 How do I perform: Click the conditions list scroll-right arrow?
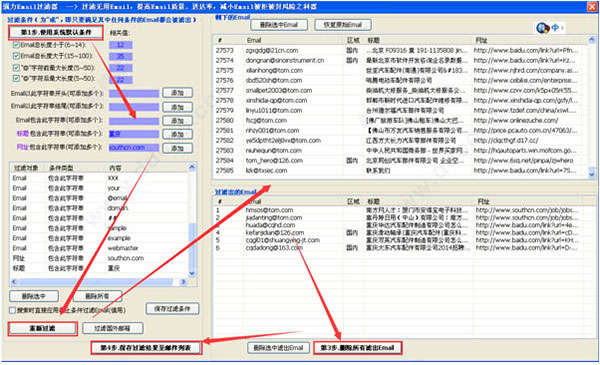183,282
